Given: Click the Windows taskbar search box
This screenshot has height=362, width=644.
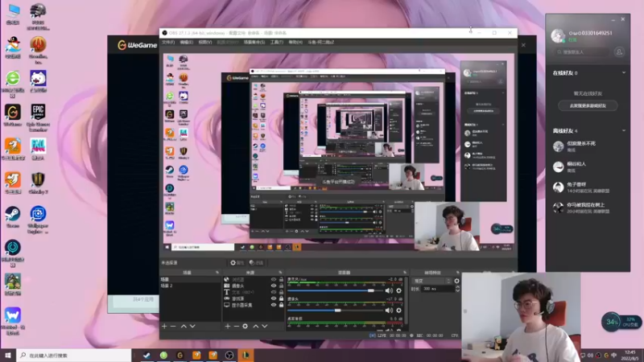Looking at the screenshot, I should click(x=73, y=356).
